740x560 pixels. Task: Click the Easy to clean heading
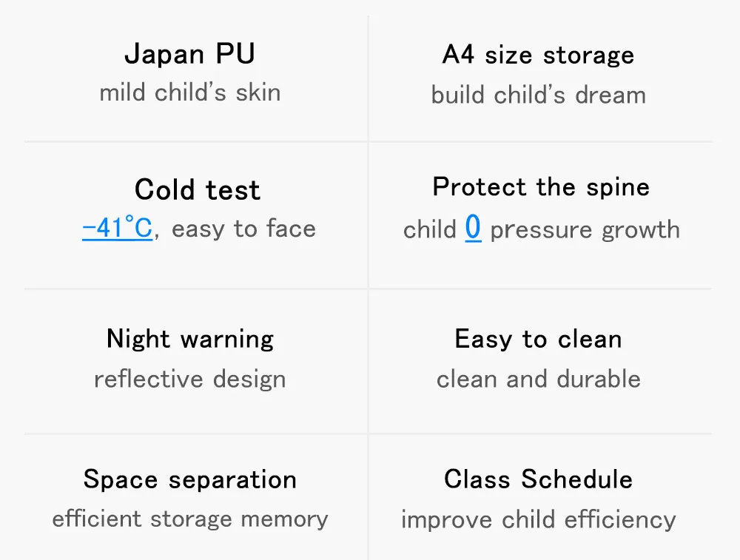tap(539, 340)
